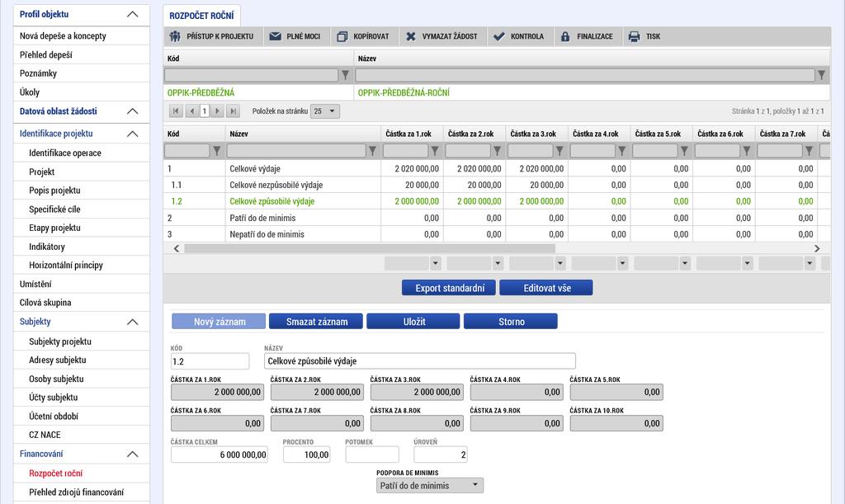This screenshot has height=504, width=845.
Task: Click filter funnel in budget Kód column
Action: pyautogui.click(x=217, y=151)
